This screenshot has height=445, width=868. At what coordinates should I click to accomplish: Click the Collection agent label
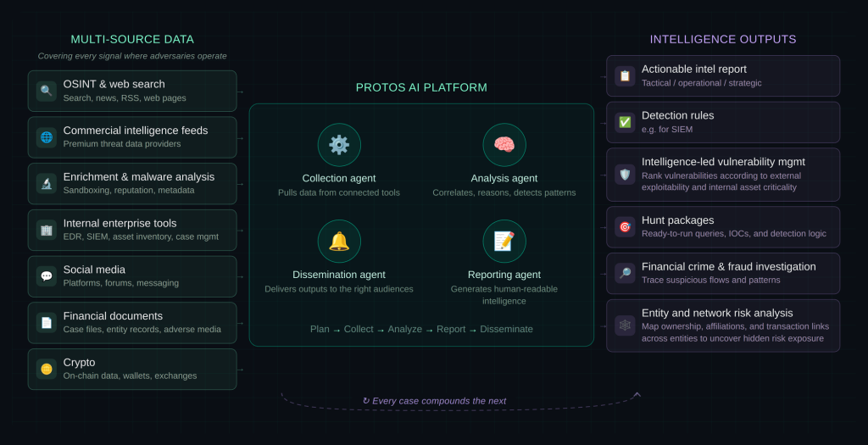coord(339,178)
